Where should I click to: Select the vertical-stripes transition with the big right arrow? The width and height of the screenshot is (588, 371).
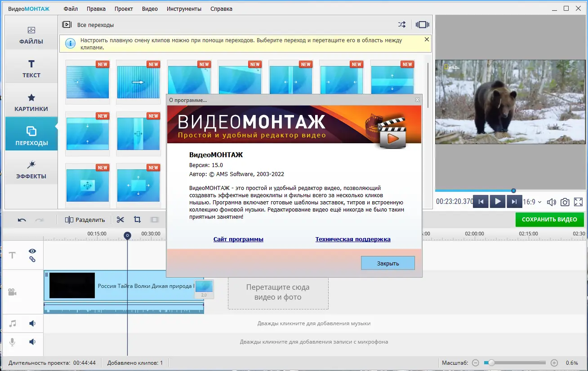pos(138,82)
